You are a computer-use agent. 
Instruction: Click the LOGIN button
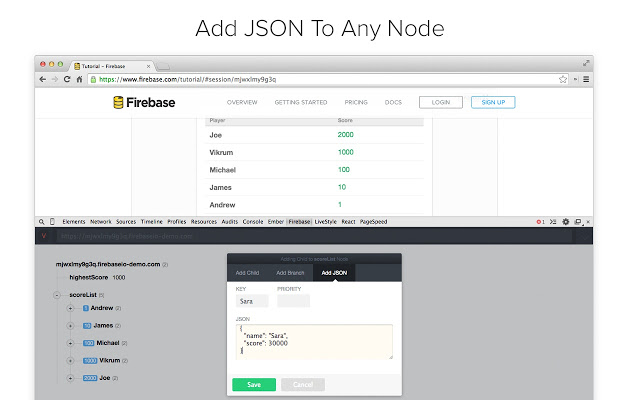point(441,102)
